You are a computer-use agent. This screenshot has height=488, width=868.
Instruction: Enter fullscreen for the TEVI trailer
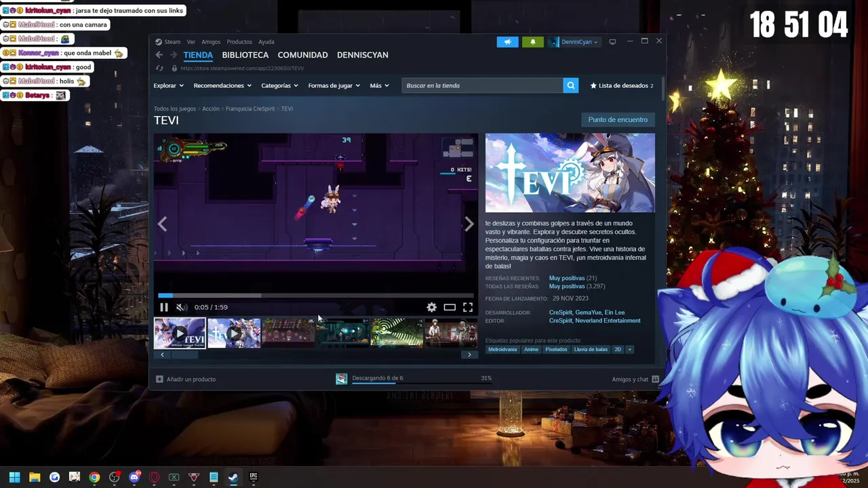pos(468,307)
